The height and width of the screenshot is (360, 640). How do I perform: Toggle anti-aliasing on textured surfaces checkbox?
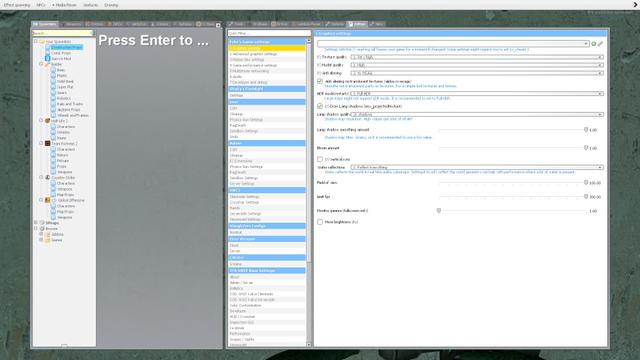pos(320,81)
